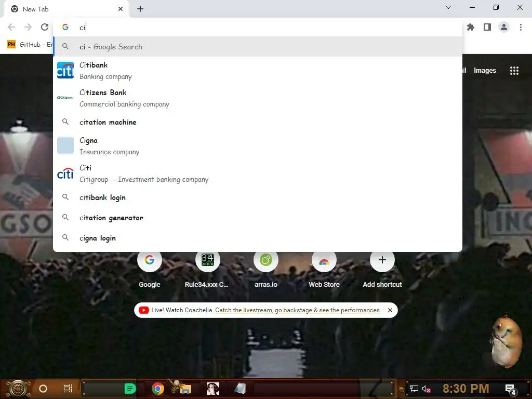Open the green chat app on taskbar
This screenshot has width=532, height=399.
coord(130,389)
